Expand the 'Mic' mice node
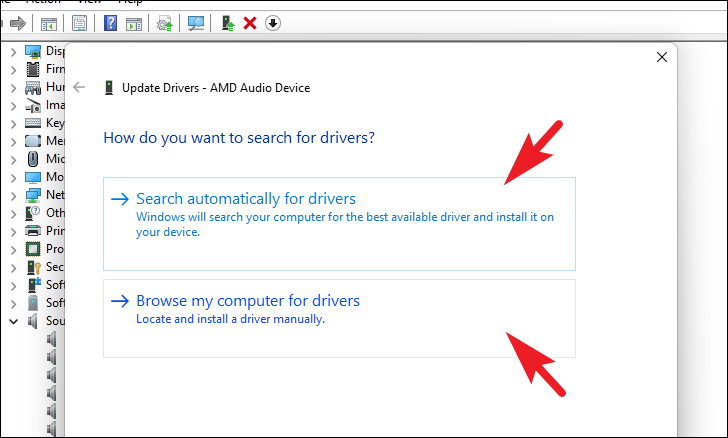The height and width of the screenshot is (438, 728). click(13, 160)
